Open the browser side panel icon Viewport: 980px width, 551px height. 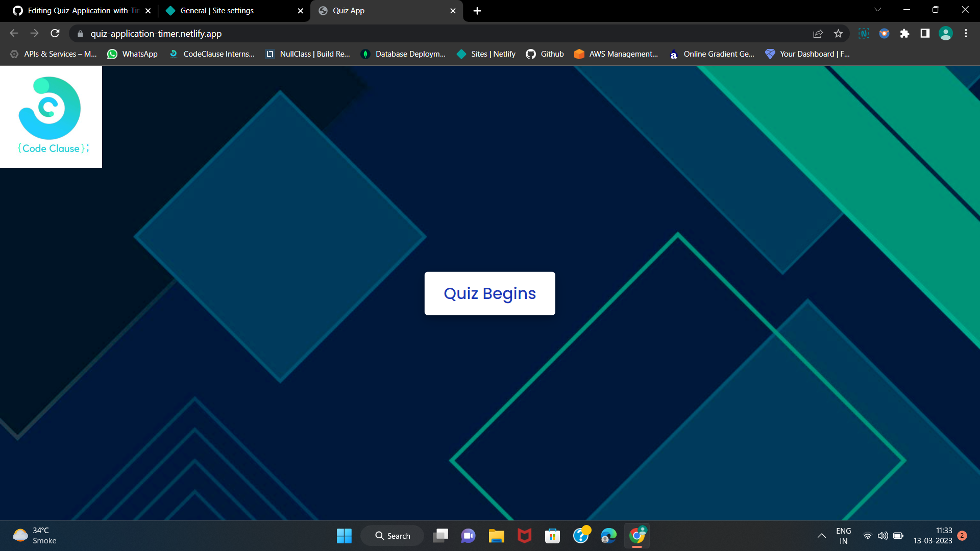pyautogui.click(x=924, y=33)
